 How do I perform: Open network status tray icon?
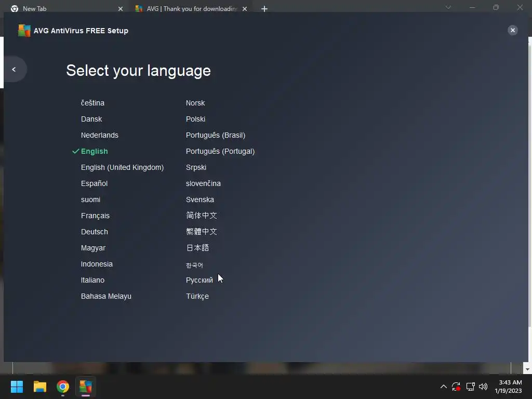tap(470, 387)
